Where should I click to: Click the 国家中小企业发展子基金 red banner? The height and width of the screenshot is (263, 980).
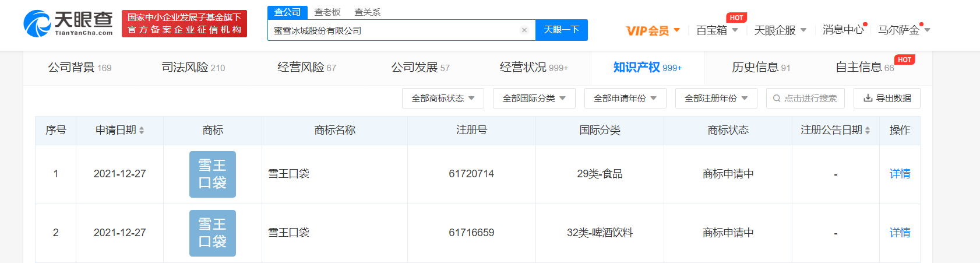coord(184,23)
